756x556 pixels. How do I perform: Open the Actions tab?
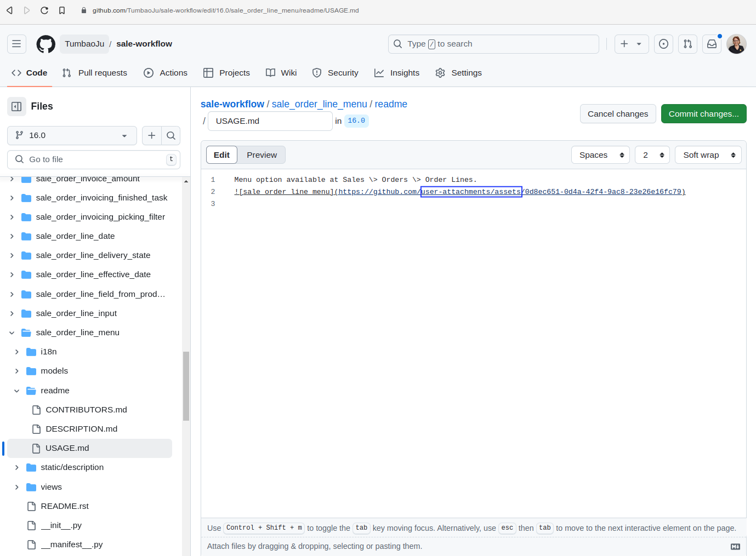click(166, 73)
